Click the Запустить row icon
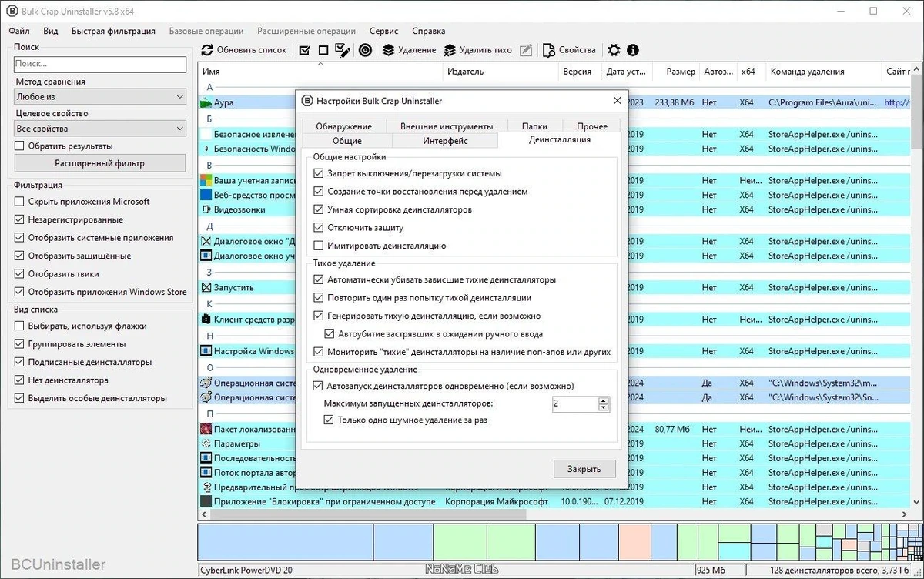Image resolution: width=924 pixels, height=579 pixels. [x=206, y=287]
